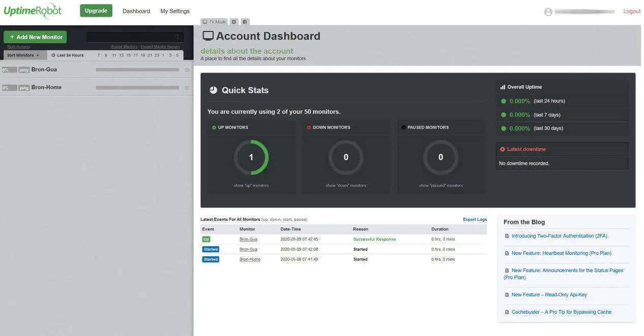Click the Overall Uptime bar chart icon
The width and height of the screenshot is (644, 336).
click(x=503, y=87)
